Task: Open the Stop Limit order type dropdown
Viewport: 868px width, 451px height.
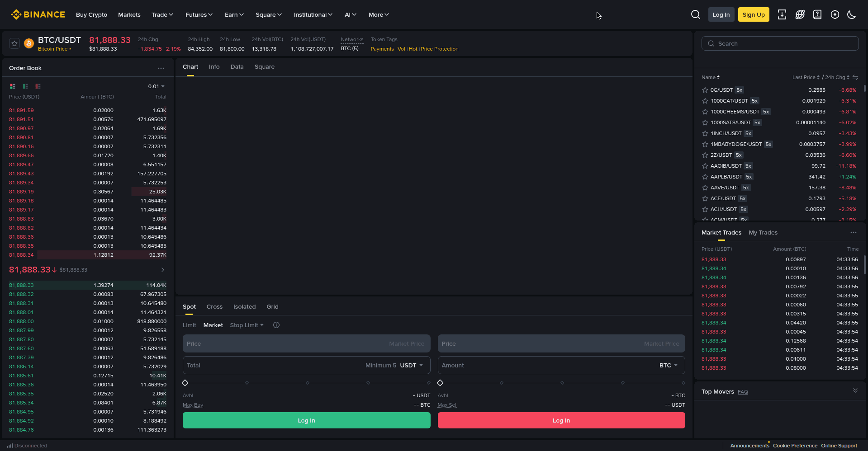Action: (247, 325)
